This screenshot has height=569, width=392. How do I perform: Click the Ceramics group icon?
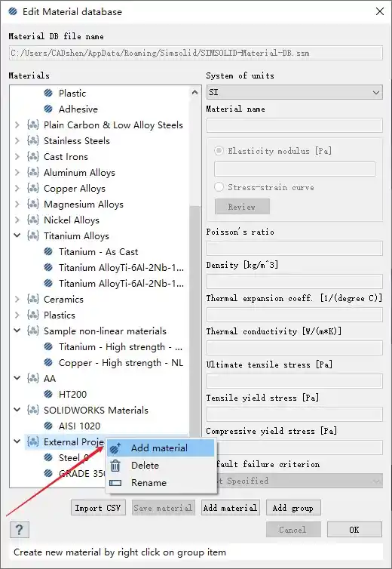pos(33,299)
